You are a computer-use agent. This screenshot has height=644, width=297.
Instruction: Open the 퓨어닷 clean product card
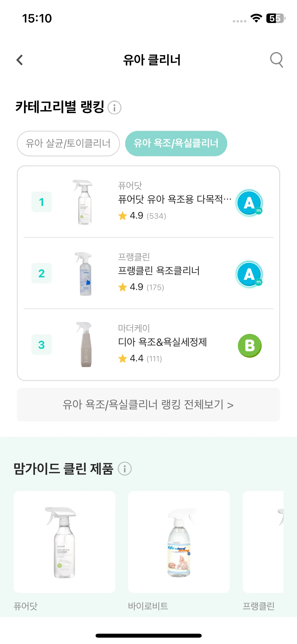[x=64, y=551]
